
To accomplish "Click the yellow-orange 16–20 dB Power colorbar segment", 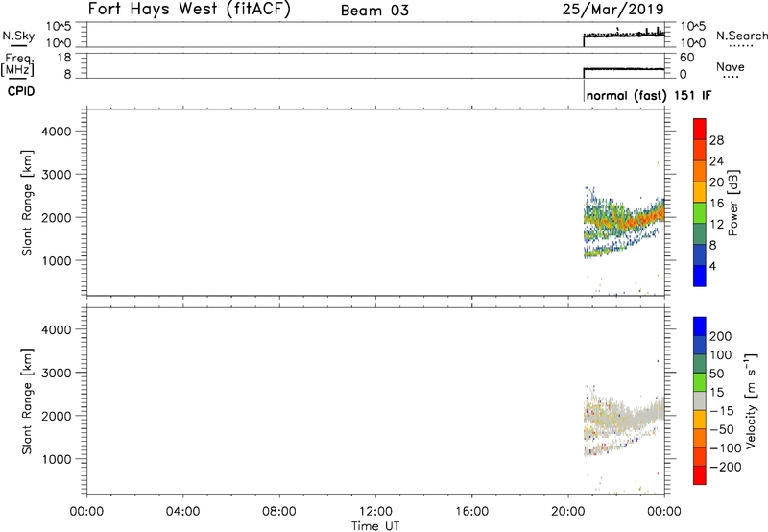I will point(700,191).
